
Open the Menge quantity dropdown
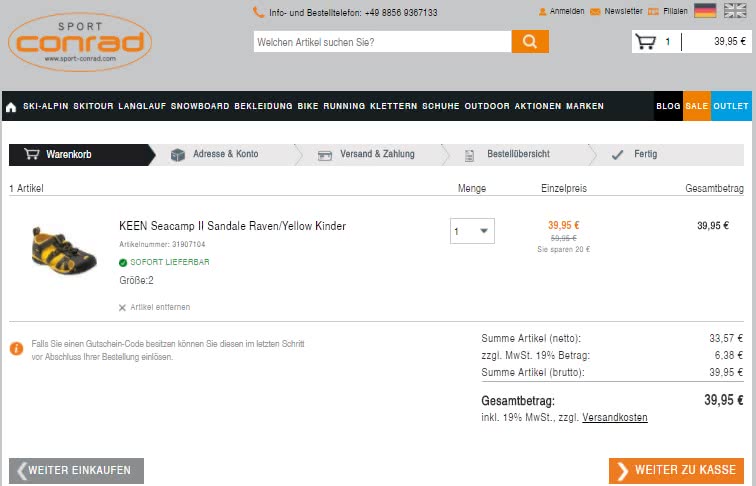click(x=472, y=231)
